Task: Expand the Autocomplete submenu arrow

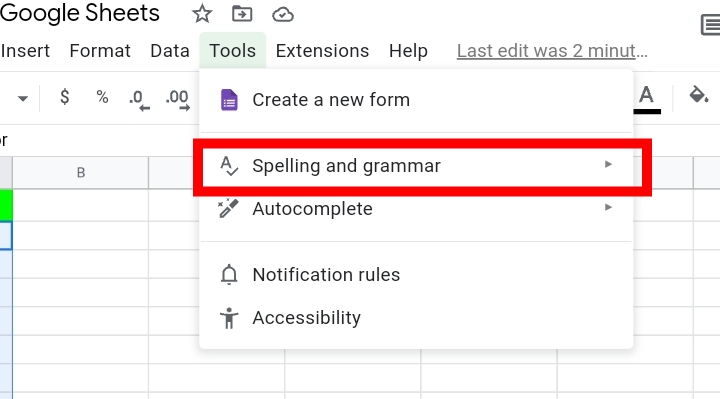Action: click(608, 208)
